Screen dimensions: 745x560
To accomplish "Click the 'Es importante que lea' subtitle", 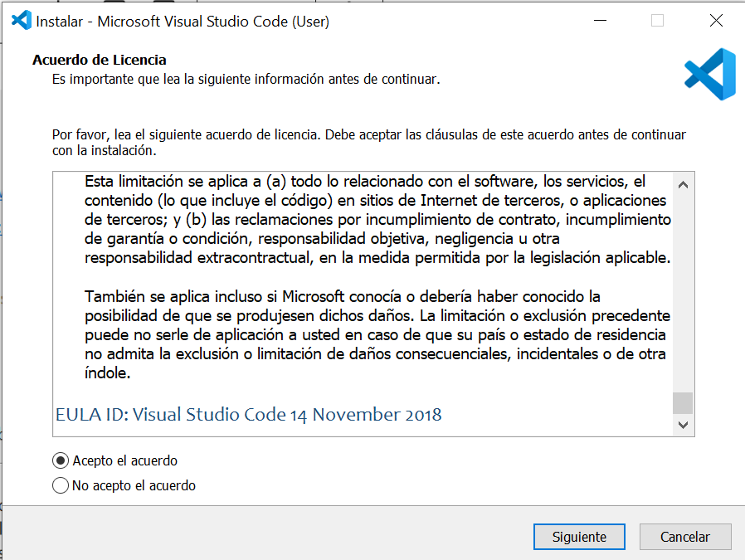I will [246, 80].
